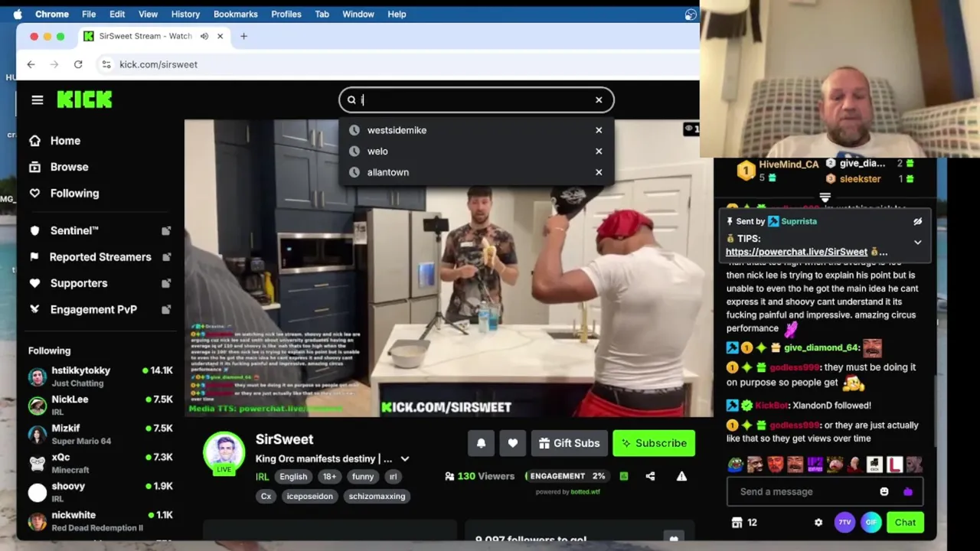Open the Chrome History menu
Viewport: 980px width, 551px height.
[x=185, y=14]
